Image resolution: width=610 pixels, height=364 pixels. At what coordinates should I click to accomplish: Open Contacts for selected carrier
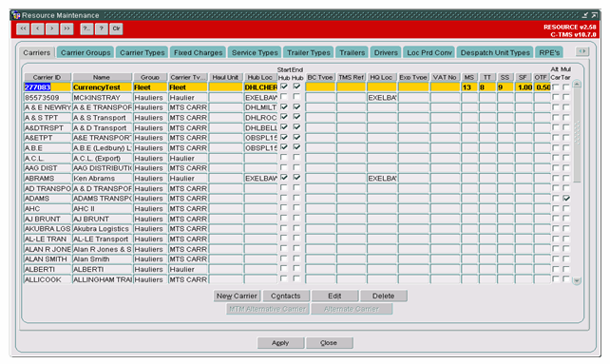click(x=286, y=297)
